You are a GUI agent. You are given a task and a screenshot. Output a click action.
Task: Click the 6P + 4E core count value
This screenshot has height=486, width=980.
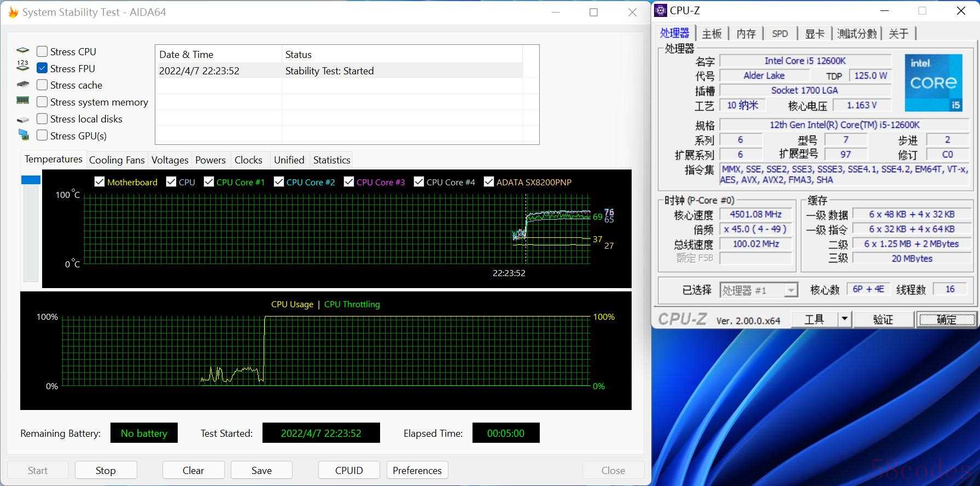(868, 289)
